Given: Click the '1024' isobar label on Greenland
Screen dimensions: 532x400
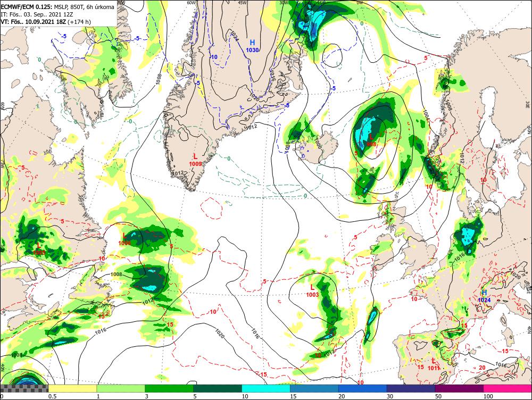Looking at the screenshot, I should coord(235,36).
